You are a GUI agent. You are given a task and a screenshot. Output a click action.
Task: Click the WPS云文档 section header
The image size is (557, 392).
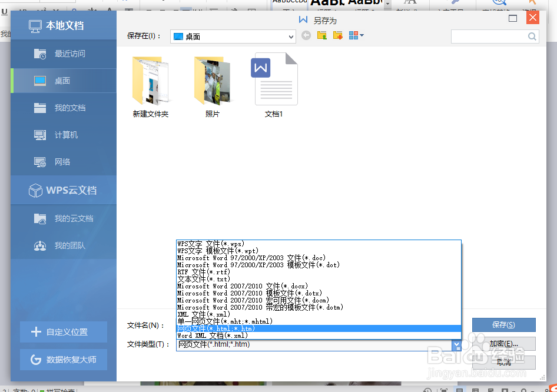(64, 190)
